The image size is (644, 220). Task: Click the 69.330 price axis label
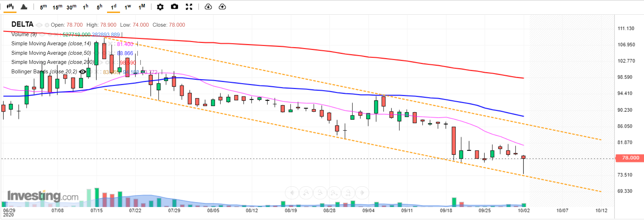click(x=625, y=191)
